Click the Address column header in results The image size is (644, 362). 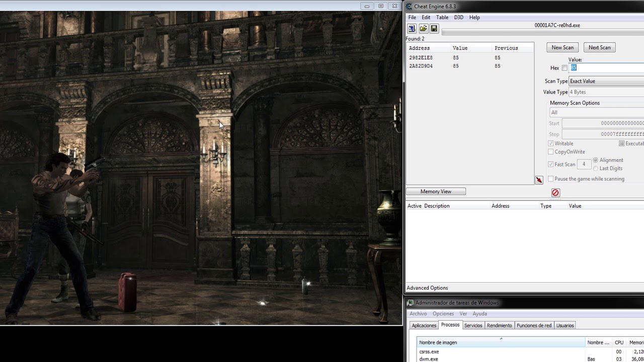click(429, 48)
